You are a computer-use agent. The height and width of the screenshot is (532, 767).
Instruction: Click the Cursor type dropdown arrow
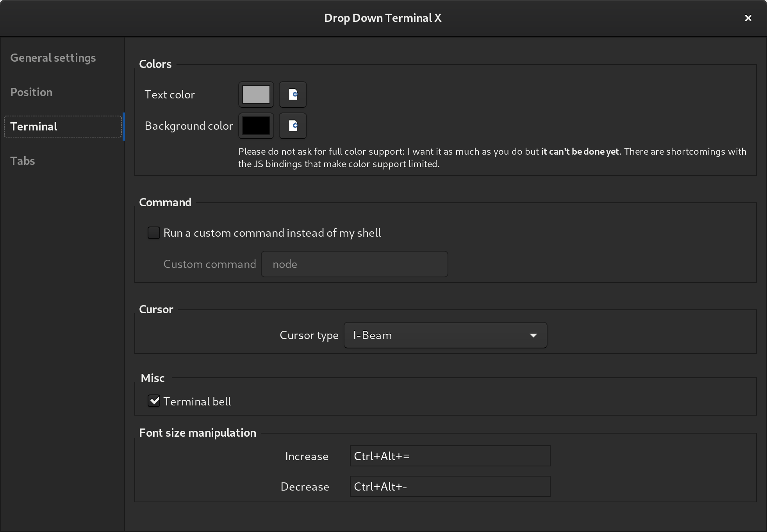pos(533,335)
